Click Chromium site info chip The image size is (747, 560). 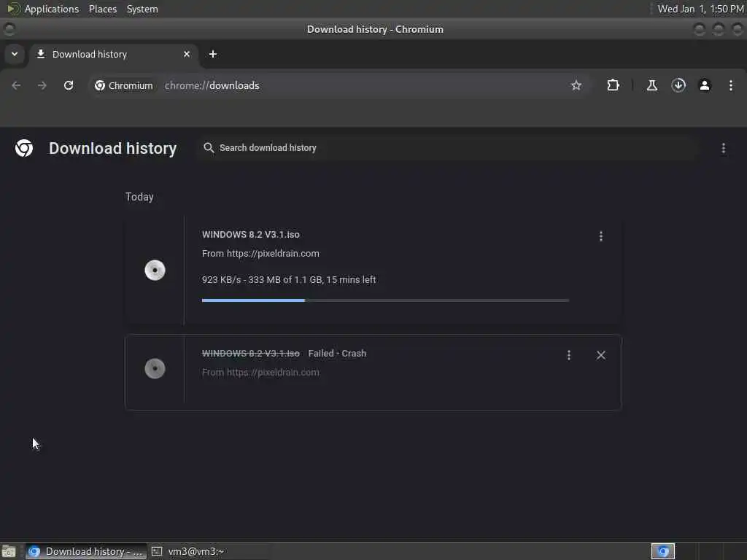click(x=124, y=85)
